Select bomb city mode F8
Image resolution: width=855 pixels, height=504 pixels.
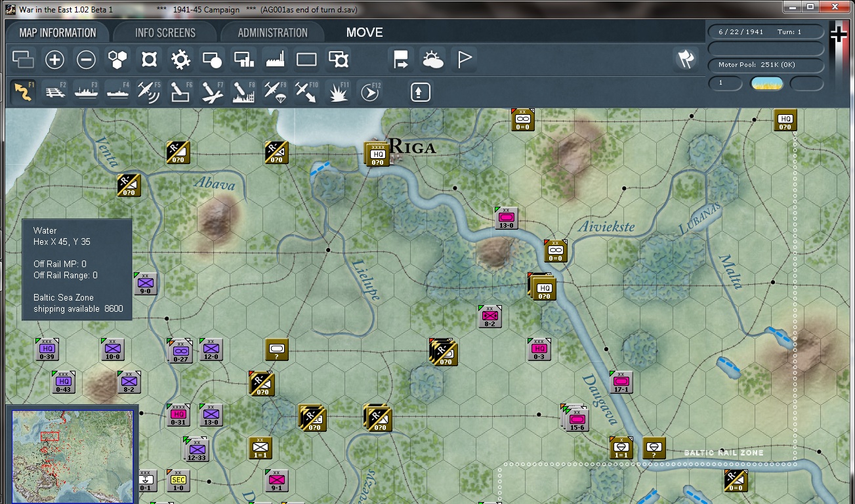(244, 91)
